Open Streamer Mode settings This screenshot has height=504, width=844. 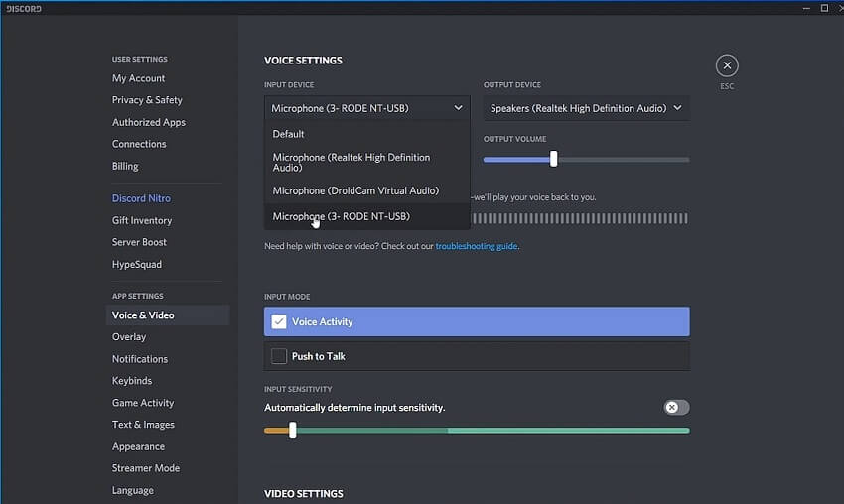(145, 468)
